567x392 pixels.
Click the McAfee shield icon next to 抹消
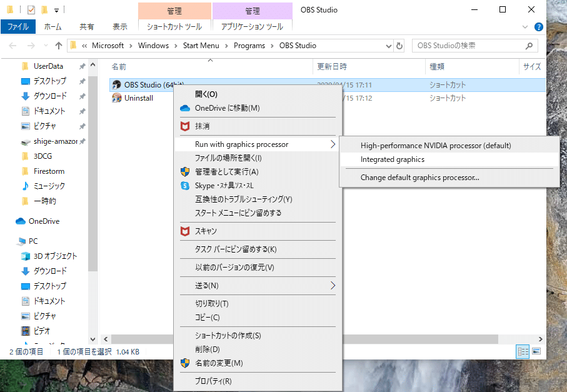click(184, 126)
